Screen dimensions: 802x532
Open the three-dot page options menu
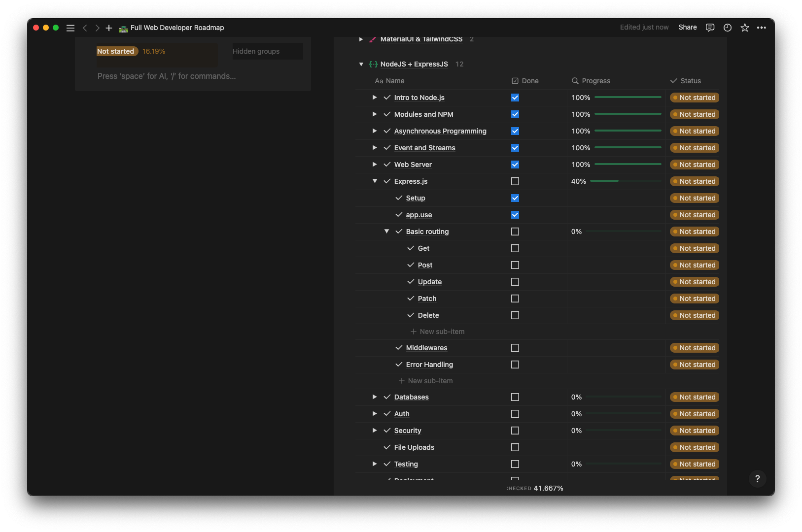point(761,28)
